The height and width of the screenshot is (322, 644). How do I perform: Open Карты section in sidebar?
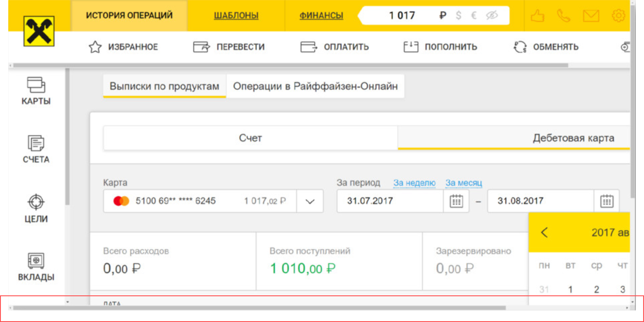36,91
